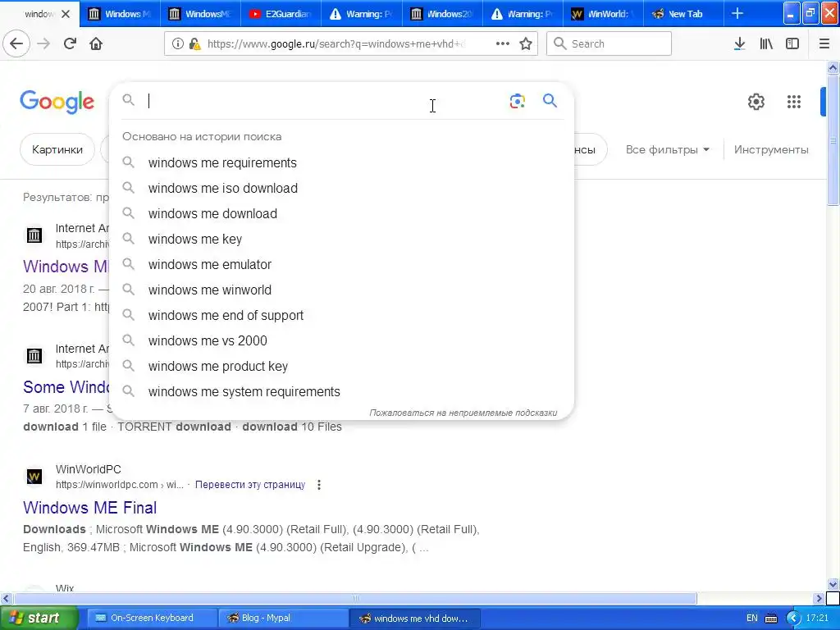The image size is (840, 630).
Task: Switch to the WinWorld tab
Action: [603, 14]
